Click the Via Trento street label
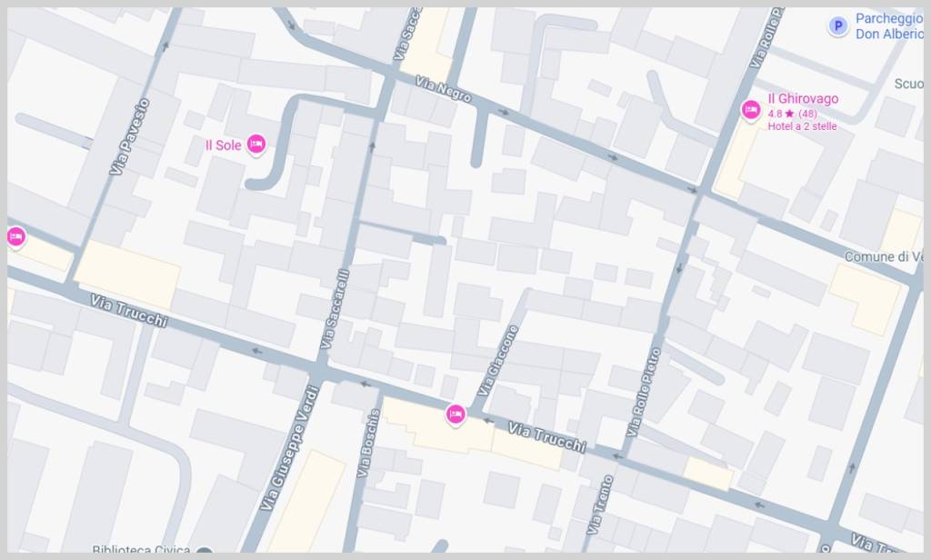The height and width of the screenshot is (560, 931). (599, 505)
